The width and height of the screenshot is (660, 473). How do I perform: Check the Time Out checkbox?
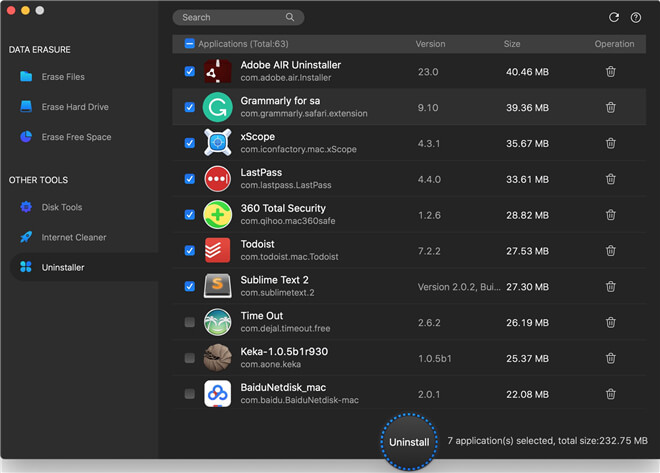[189, 322]
